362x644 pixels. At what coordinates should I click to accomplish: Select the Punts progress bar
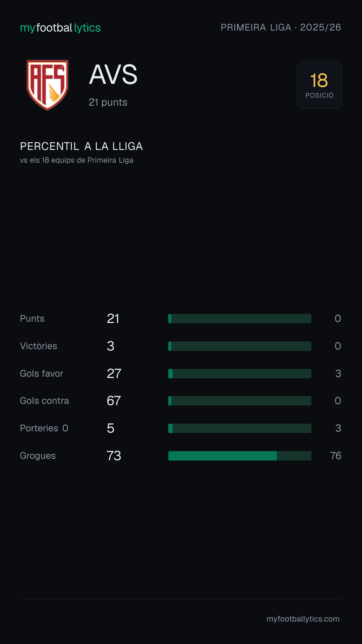240,319
